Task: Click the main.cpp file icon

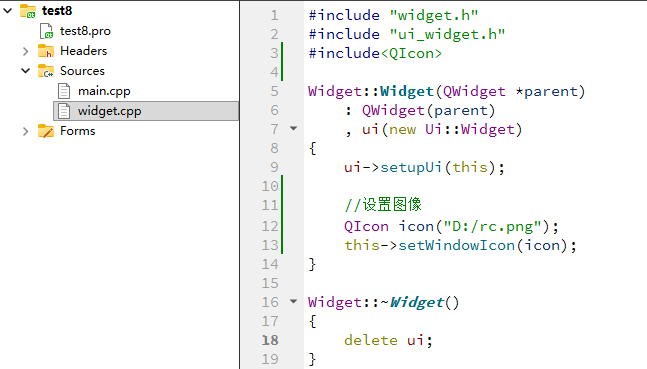Action: tap(64, 91)
